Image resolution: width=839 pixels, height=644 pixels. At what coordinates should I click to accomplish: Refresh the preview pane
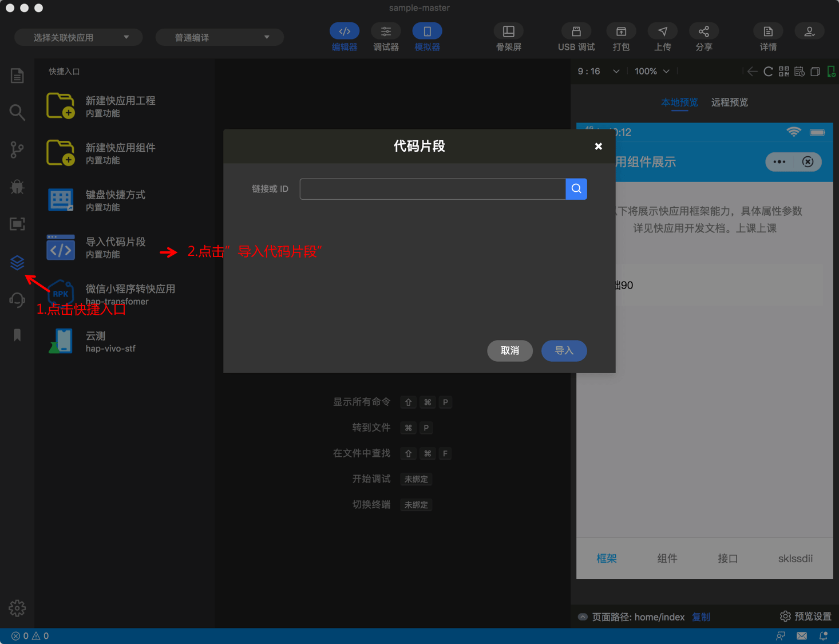click(769, 71)
